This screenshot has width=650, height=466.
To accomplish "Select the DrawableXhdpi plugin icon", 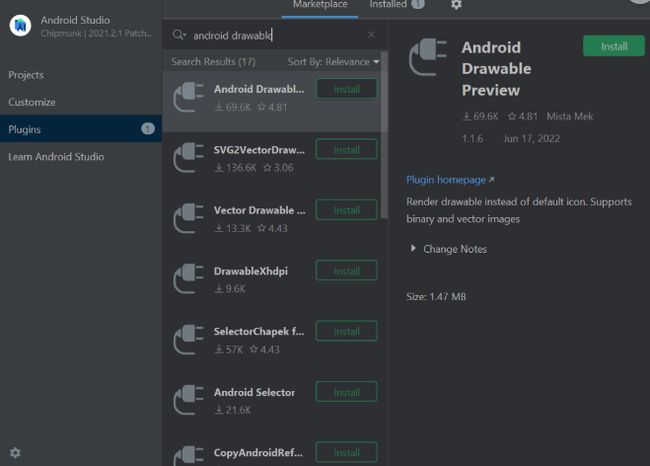I will click(189, 279).
